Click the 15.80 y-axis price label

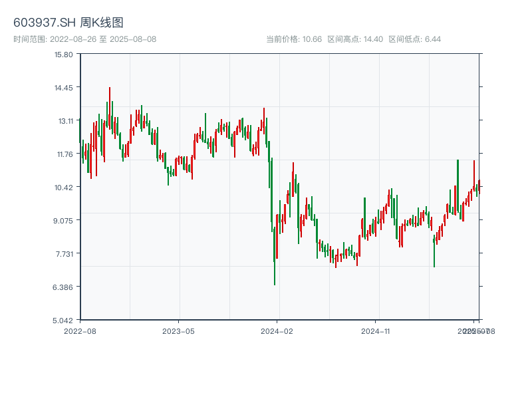pos(63,54)
